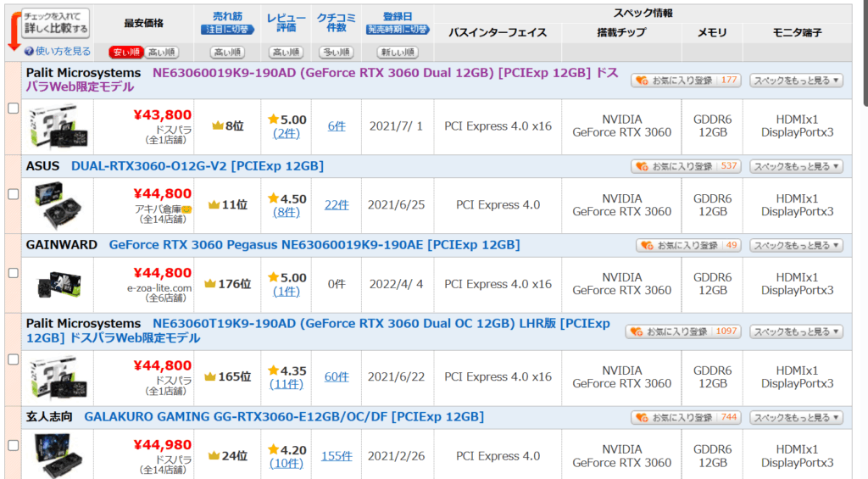Click the 11位 ranking crown icon
This screenshot has width=868, height=479.
pos(214,205)
